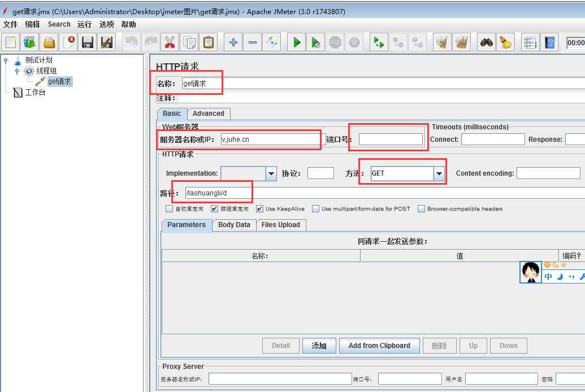Open the Implementation dropdown
Viewport: 585px width, 392px height.
[271, 173]
